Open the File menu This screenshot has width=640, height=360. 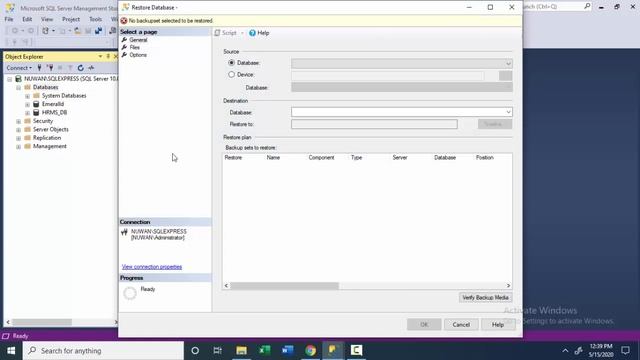[x=9, y=19]
